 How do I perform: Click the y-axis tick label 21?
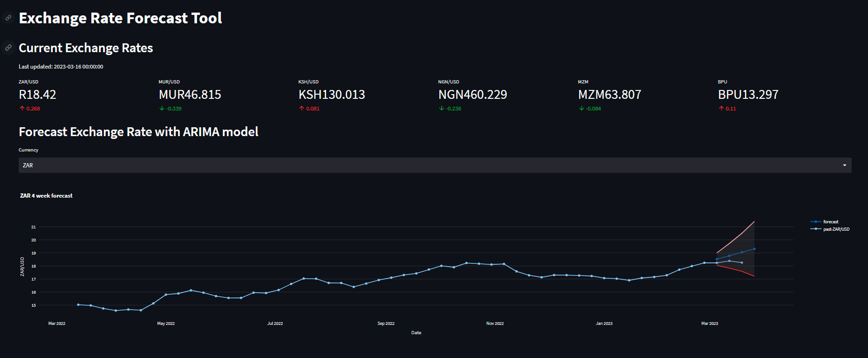pyautogui.click(x=34, y=227)
